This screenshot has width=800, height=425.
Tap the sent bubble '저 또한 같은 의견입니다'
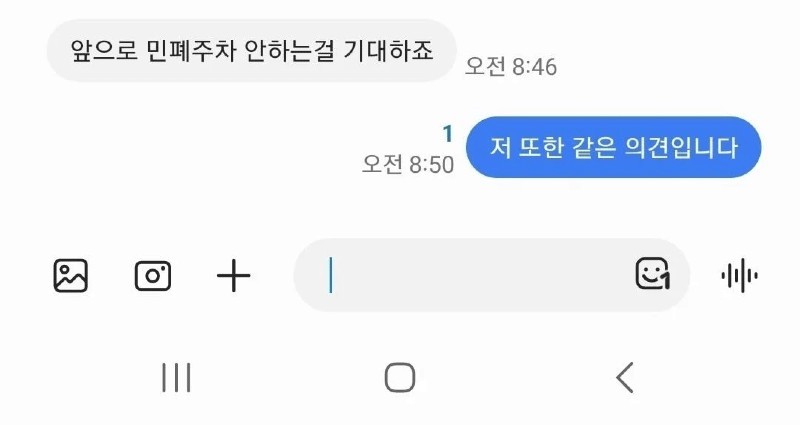[614, 147]
